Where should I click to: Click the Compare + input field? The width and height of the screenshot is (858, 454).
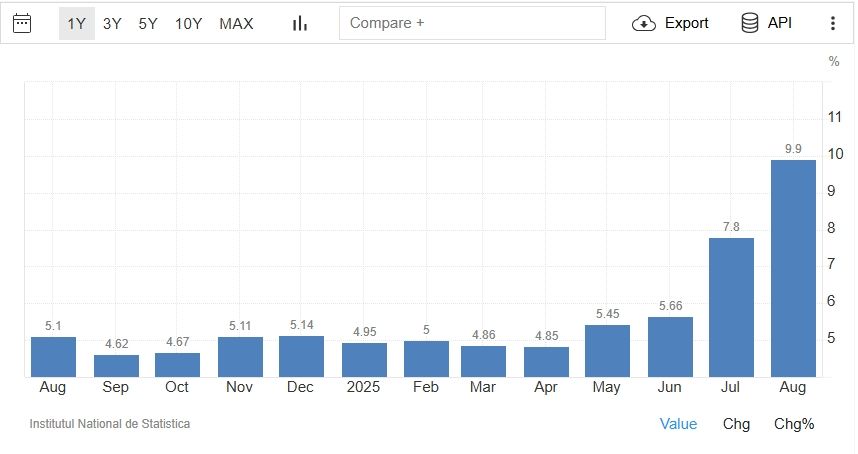tap(472, 23)
